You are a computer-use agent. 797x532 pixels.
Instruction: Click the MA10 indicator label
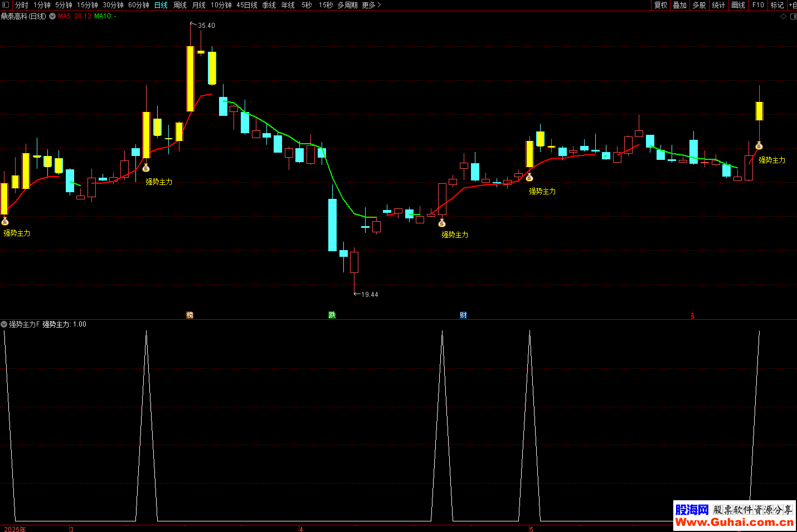pyautogui.click(x=105, y=16)
